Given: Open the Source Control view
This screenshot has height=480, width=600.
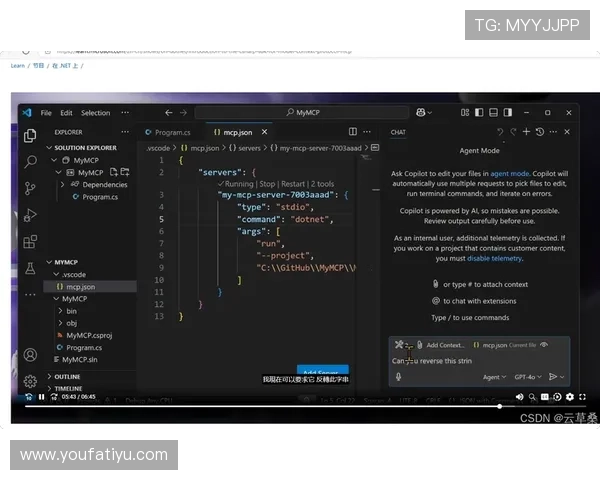Looking at the screenshot, I should pyautogui.click(x=30, y=188).
